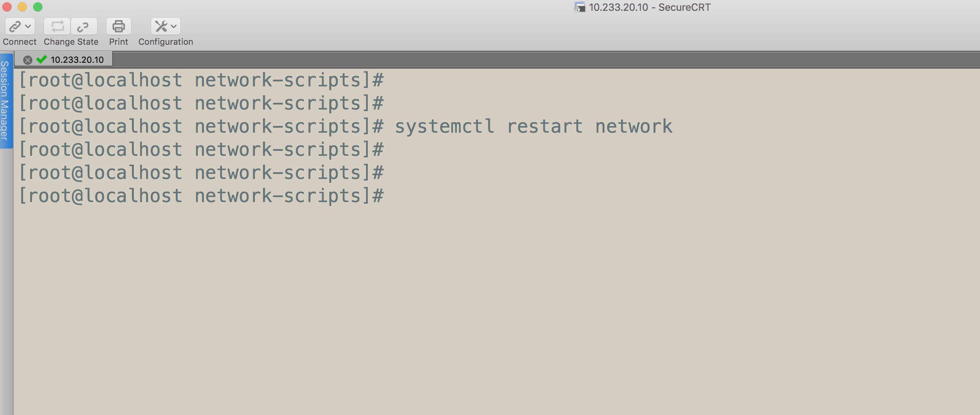Click the Configuration text label in toolbar

point(166,42)
